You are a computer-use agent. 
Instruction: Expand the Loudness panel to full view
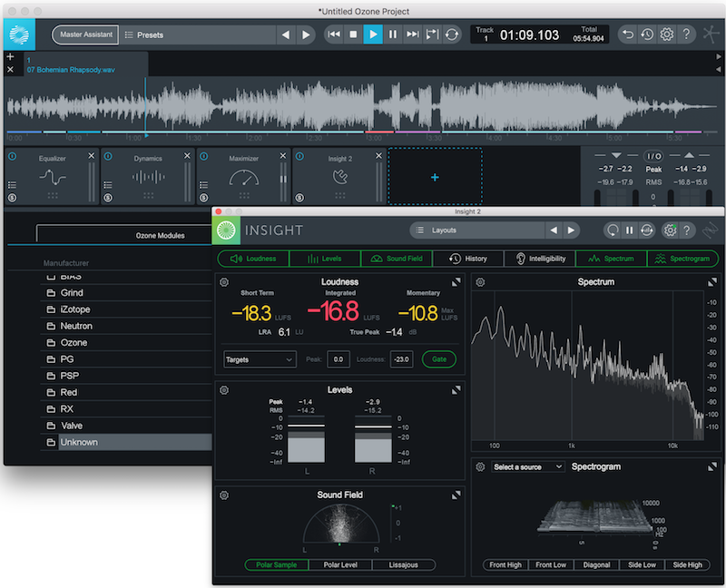[456, 282]
